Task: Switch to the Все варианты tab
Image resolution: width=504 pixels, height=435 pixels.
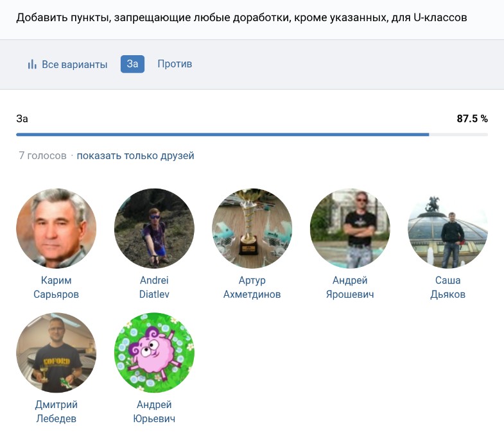Action: 74,64
